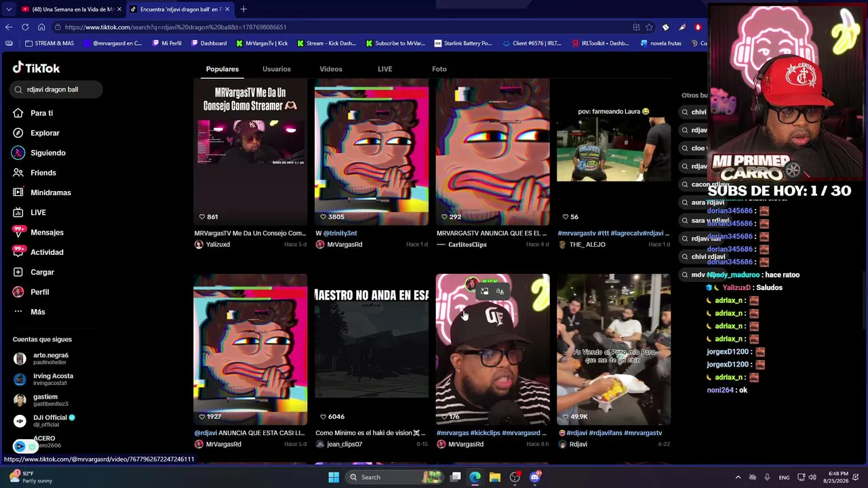Open Microsoft Edge from the taskbar
Viewport: 868px width, 488px height.
pos(475,477)
